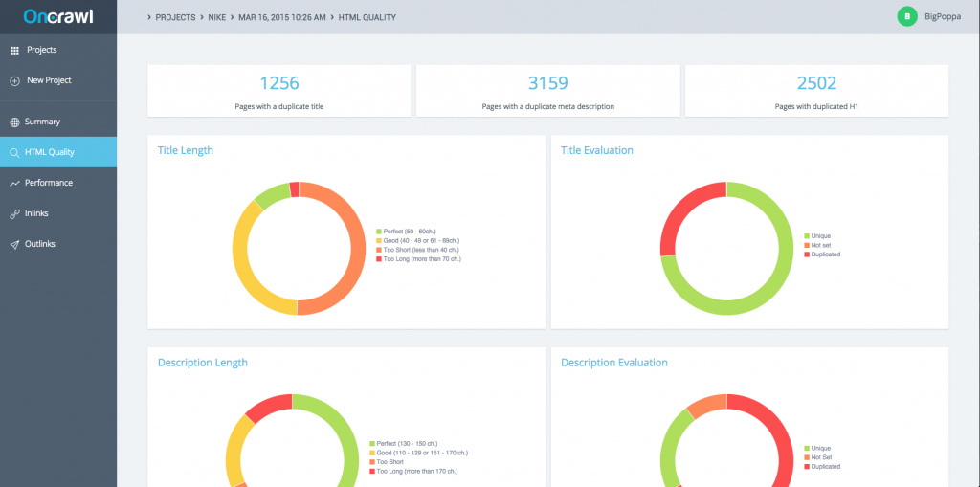
Task: Click the Oncrawl logo
Action: pyautogui.click(x=58, y=17)
